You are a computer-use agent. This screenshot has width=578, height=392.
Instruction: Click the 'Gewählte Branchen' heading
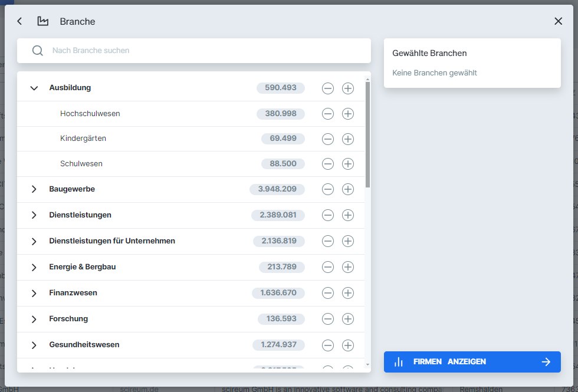(x=429, y=53)
